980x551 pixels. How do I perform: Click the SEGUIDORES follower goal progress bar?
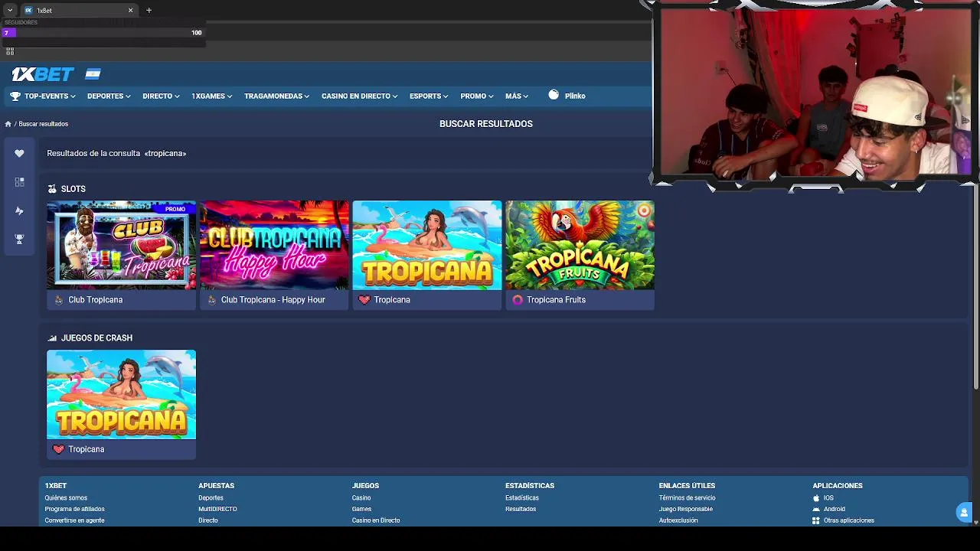click(x=103, y=33)
